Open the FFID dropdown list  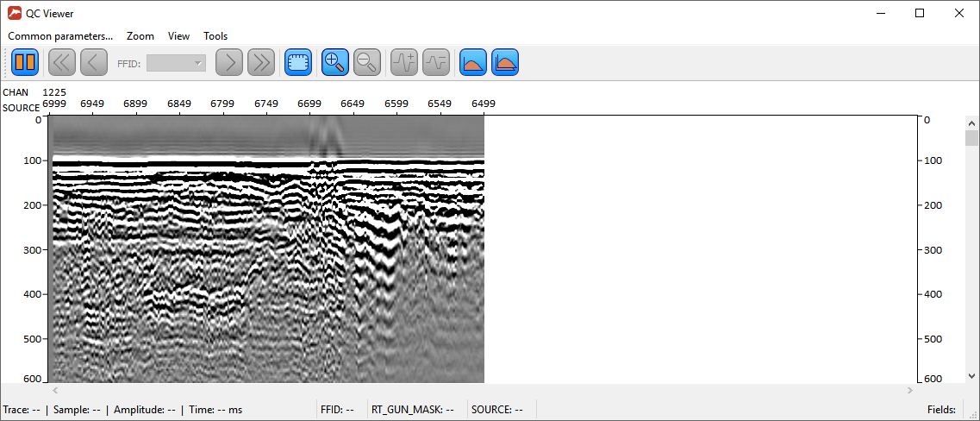(x=176, y=63)
